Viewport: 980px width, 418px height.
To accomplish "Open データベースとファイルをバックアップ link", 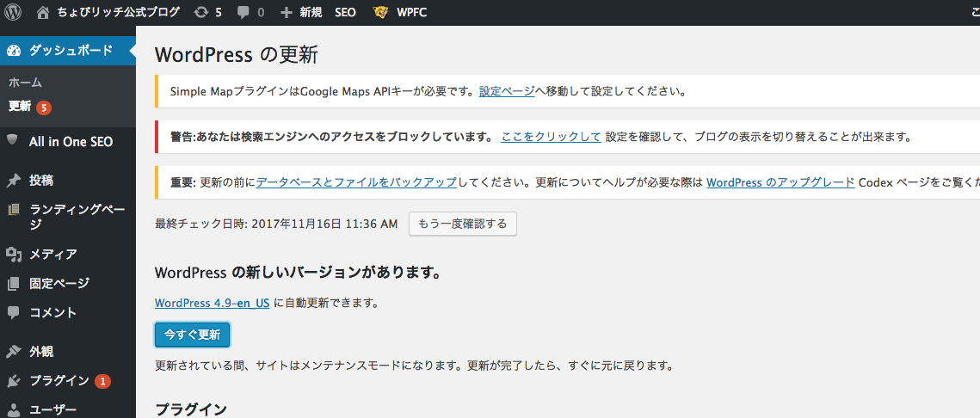I will (357, 182).
